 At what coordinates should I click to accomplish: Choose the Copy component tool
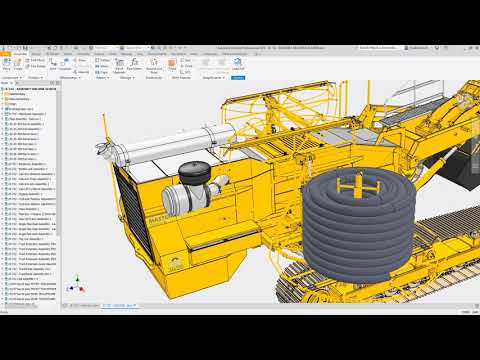[102, 72]
